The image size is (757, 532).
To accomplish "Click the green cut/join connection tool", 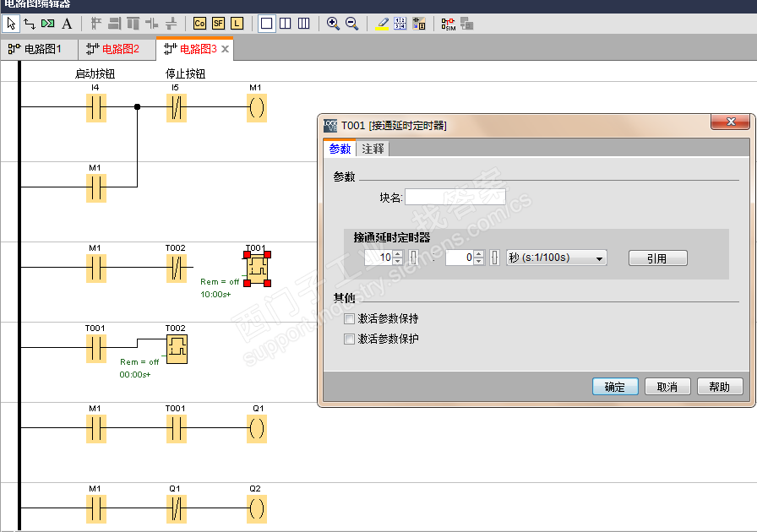I will tap(48, 23).
